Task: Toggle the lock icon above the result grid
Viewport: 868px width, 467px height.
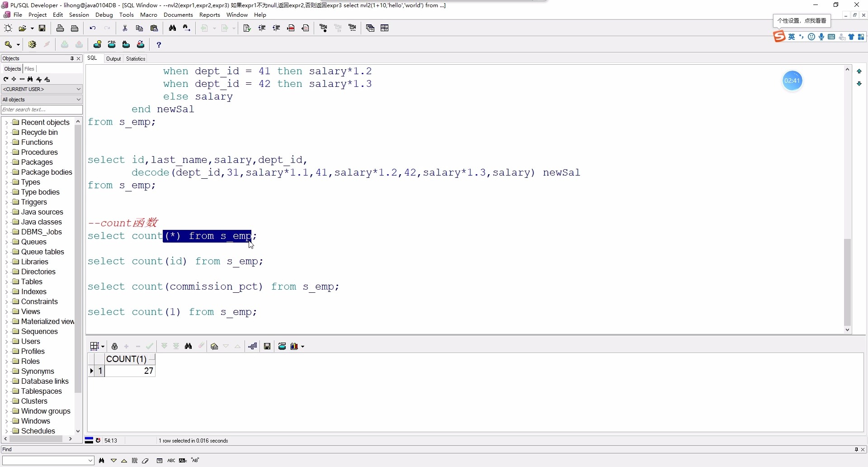Action: (x=114, y=347)
